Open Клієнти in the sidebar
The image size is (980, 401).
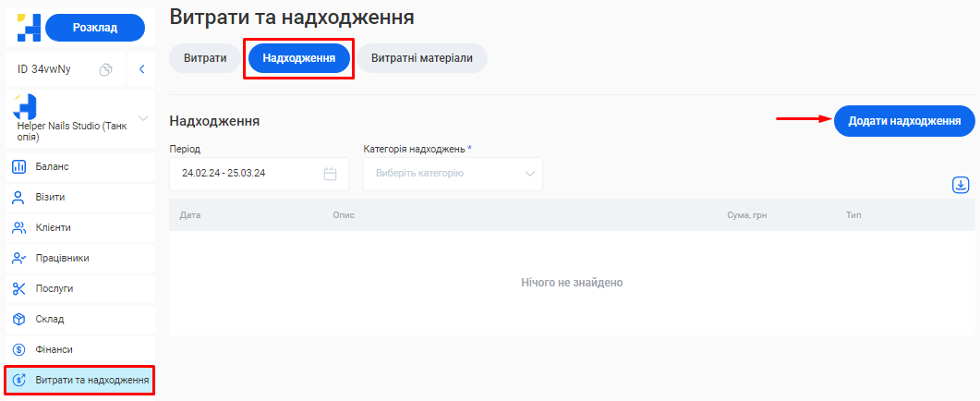coord(54,228)
